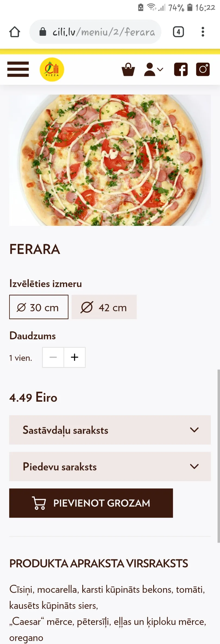220x644 pixels.
Task: Open the browser three-dot menu
Action: pyautogui.click(x=203, y=32)
